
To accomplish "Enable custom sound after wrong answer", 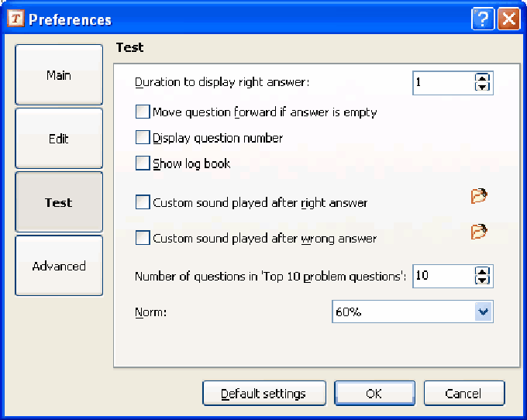I will 143,239.
